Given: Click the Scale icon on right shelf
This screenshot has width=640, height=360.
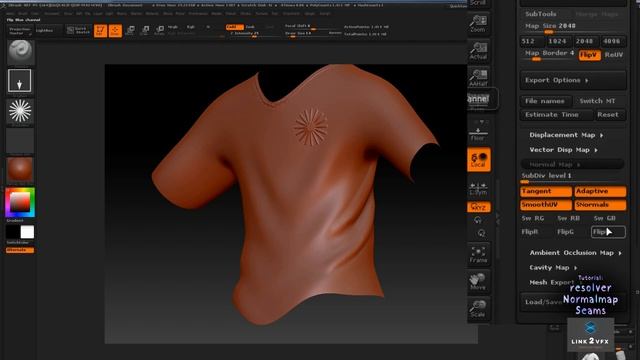Looking at the screenshot, I should (478, 309).
